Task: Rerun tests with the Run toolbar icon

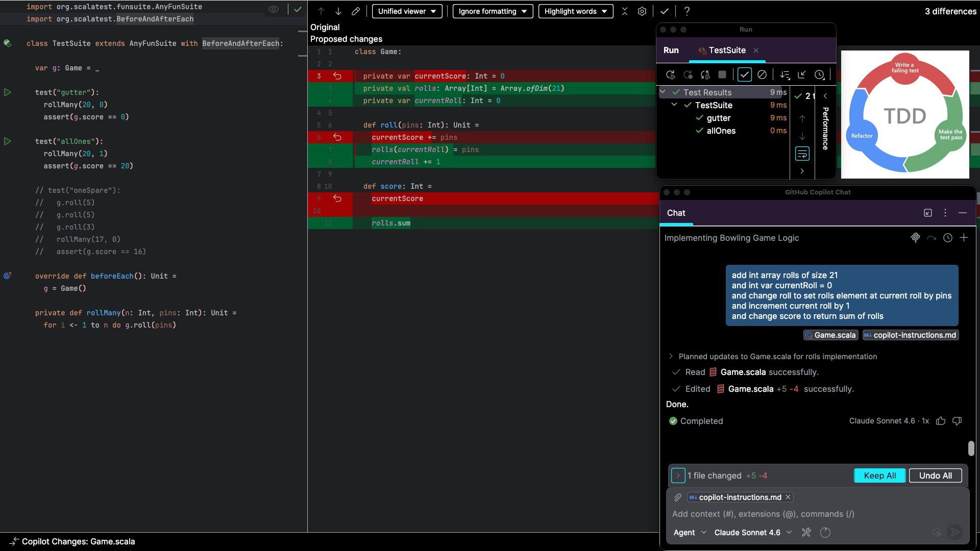Action: tap(671, 75)
